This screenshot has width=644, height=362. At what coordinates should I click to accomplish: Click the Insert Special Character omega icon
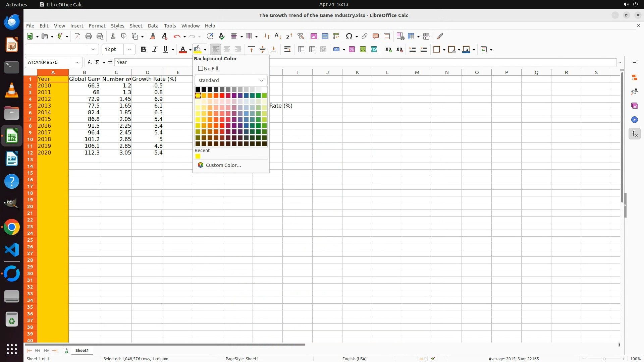(349, 36)
